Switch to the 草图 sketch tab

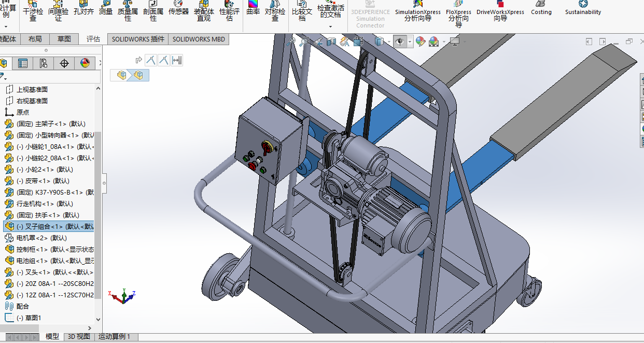point(64,39)
